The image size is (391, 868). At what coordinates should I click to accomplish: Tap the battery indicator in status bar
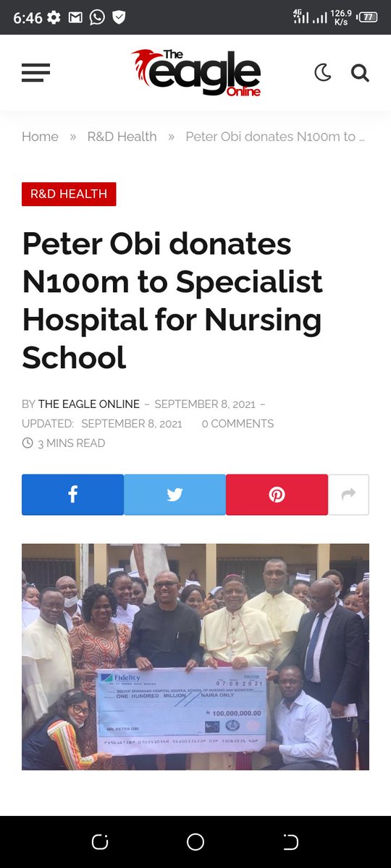[x=368, y=17]
